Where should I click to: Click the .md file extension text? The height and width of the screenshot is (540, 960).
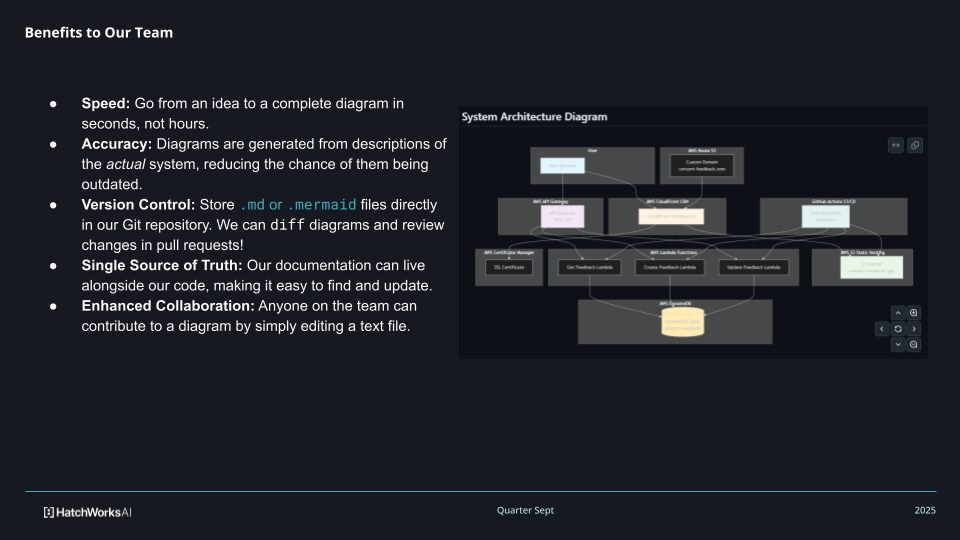point(251,205)
